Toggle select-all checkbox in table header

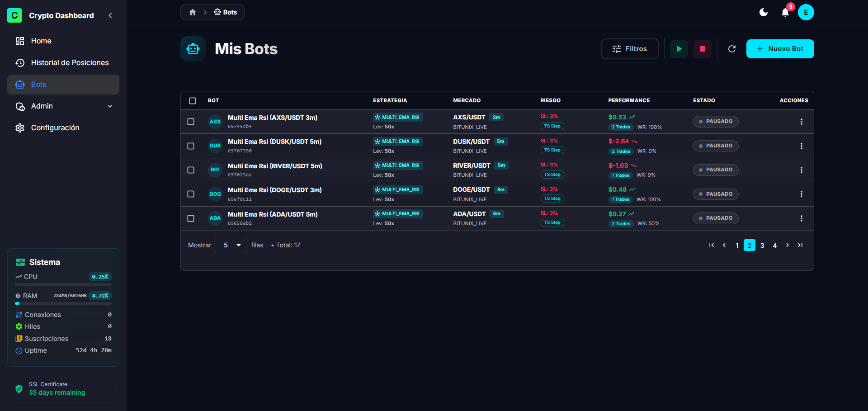point(193,100)
